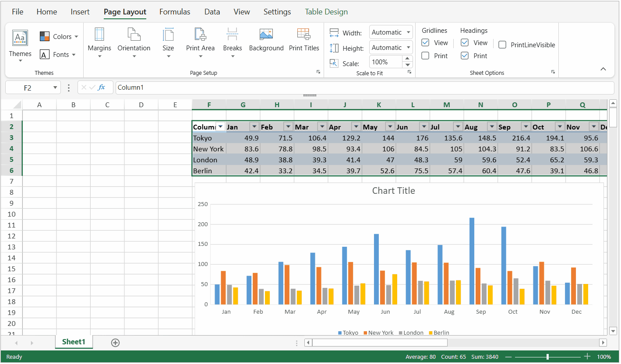Screen dimensions: 621x364
Task: Switch to the Formulas tab
Action: (175, 12)
